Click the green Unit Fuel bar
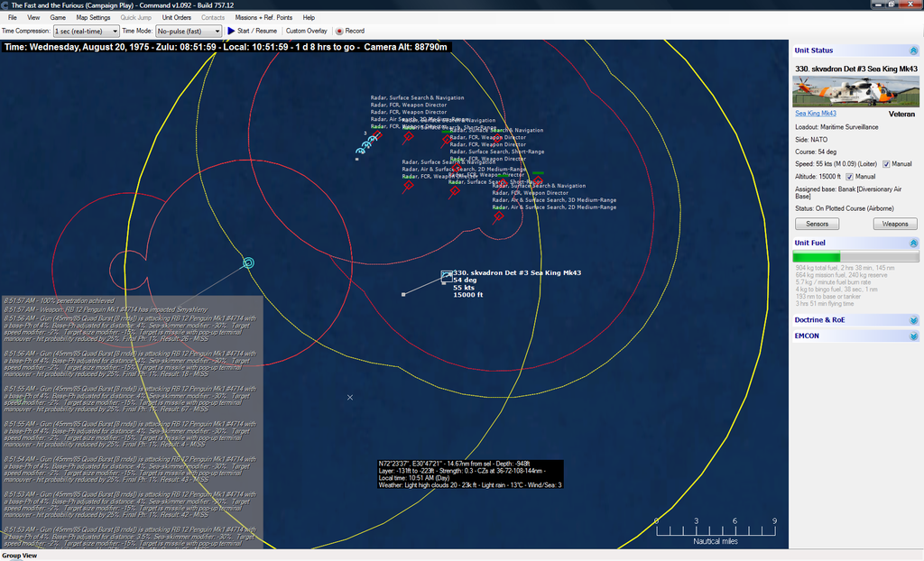Screen dimensions: 924x561 point(817,257)
